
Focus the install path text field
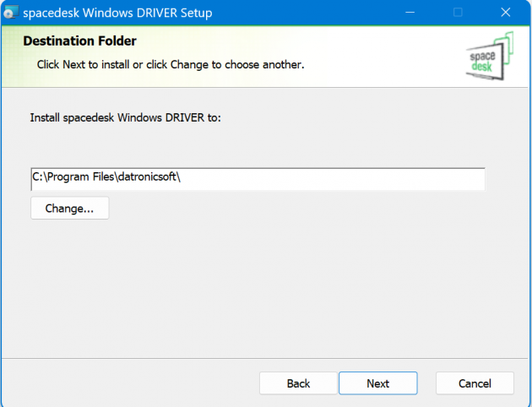click(258, 179)
